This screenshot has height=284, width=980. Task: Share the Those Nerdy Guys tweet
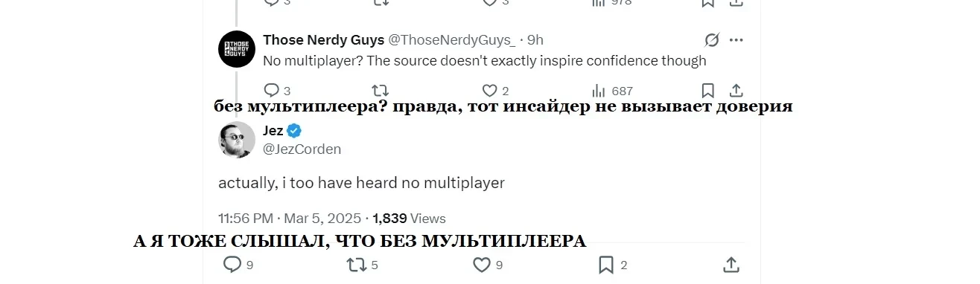(x=735, y=91)
